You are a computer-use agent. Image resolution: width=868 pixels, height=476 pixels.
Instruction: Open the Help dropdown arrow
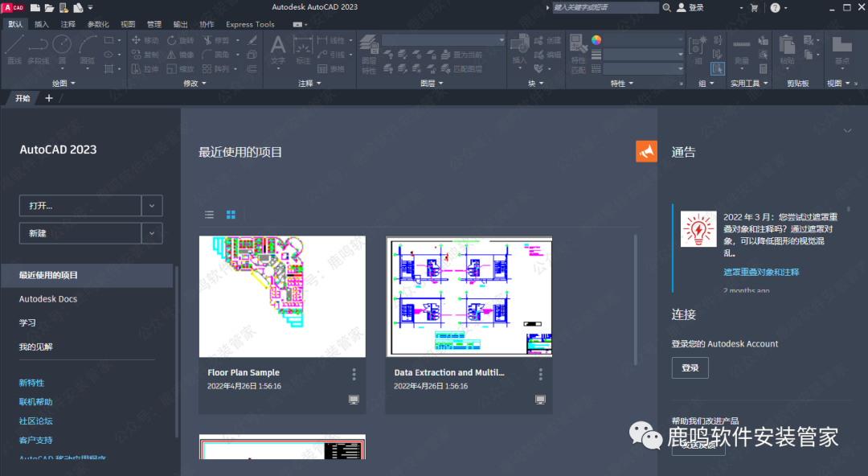coord(785,8)
